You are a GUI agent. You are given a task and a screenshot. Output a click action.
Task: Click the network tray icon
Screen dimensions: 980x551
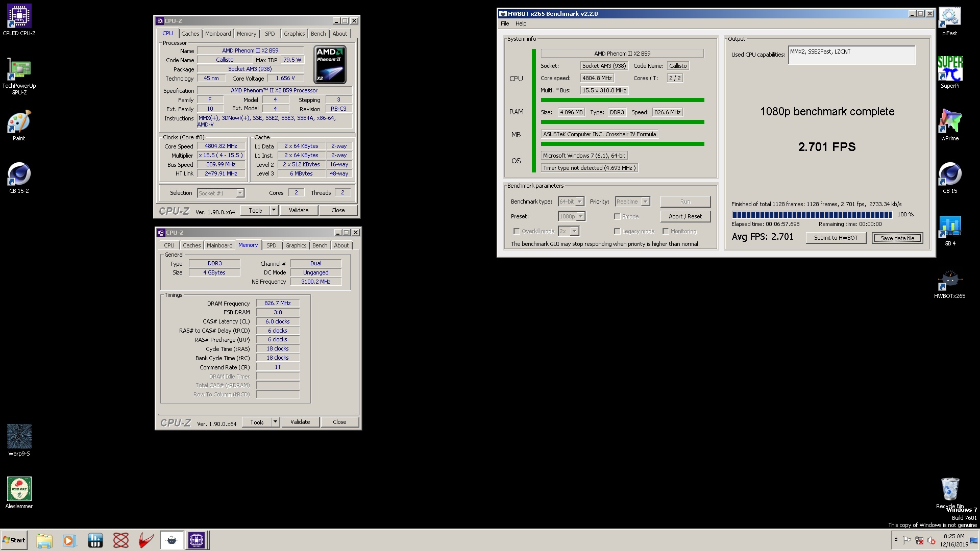coord(919,540)
